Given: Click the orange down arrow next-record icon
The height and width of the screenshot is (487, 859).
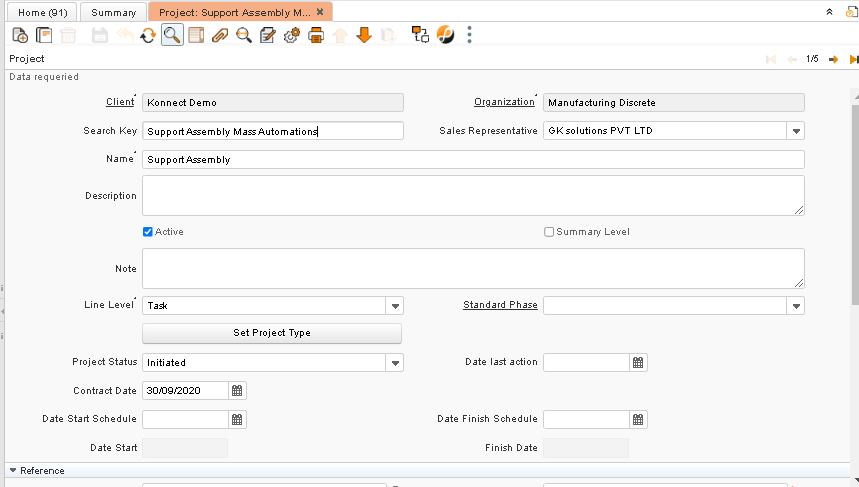Looking at the screenshot, I should pos(364,35).
